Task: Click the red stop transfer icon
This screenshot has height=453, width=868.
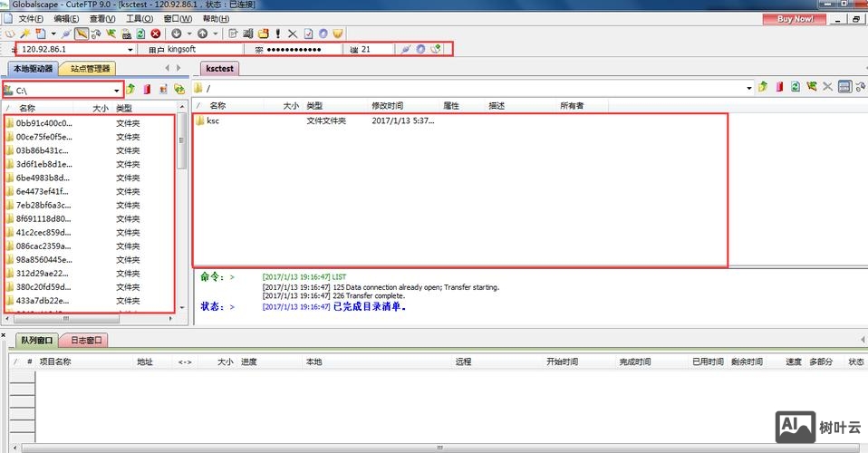Action: click(x=156, y=34)
